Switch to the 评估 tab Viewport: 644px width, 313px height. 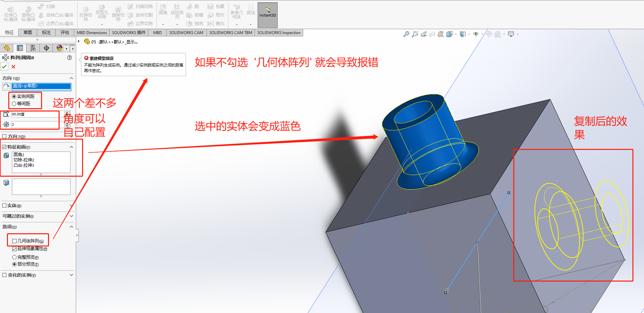click(x=65, y=32)
